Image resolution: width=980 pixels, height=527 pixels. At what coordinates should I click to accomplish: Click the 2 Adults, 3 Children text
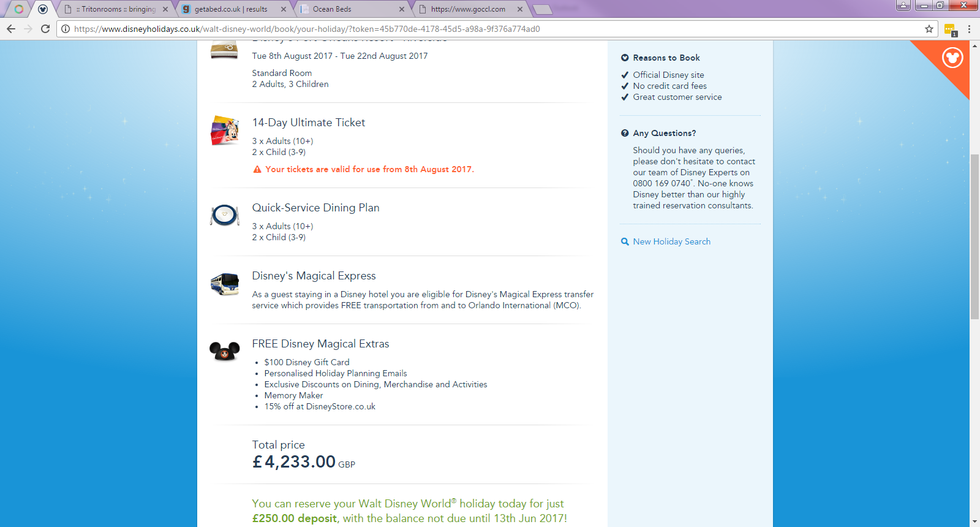290,84
